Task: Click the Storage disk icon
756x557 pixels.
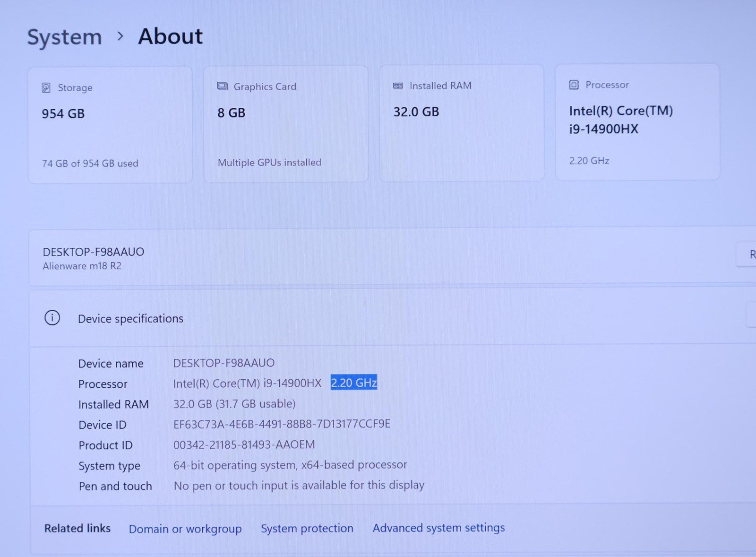Action: (46, 88)
